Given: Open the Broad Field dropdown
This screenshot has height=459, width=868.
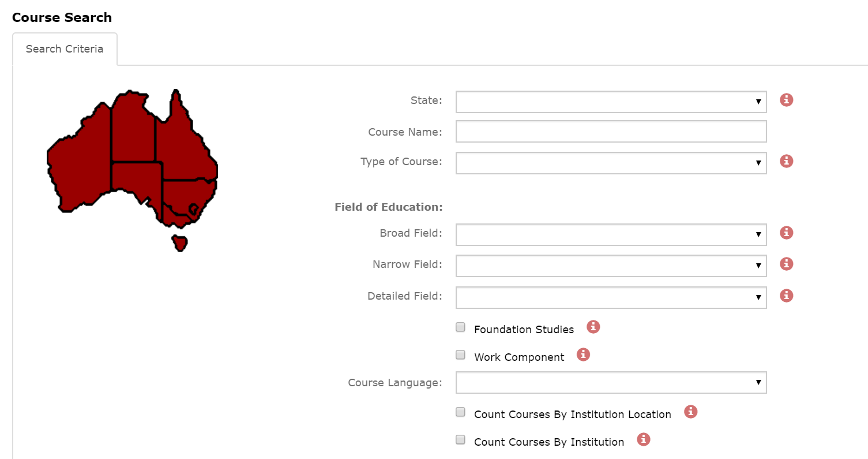Looking at the screenshot, I should [x=611, y=234].
